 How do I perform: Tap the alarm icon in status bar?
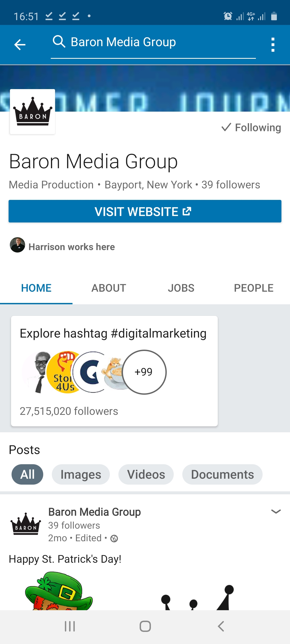click(228, 16)
